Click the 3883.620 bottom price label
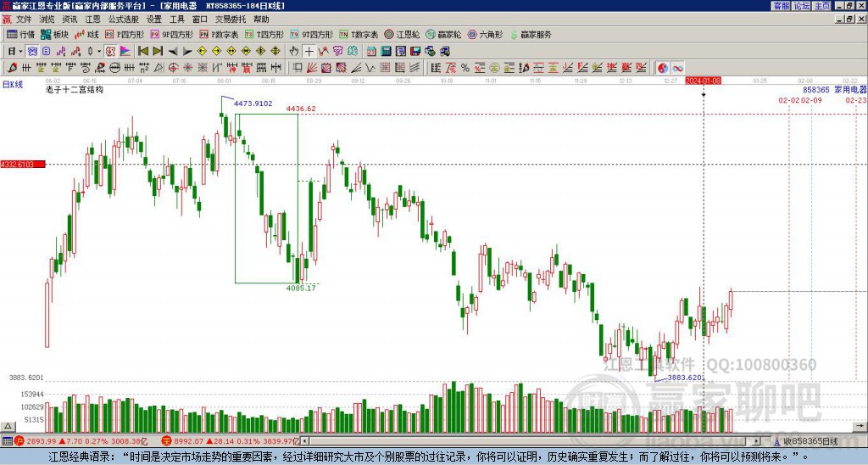868x465 pixels. (x=686, y=378)
